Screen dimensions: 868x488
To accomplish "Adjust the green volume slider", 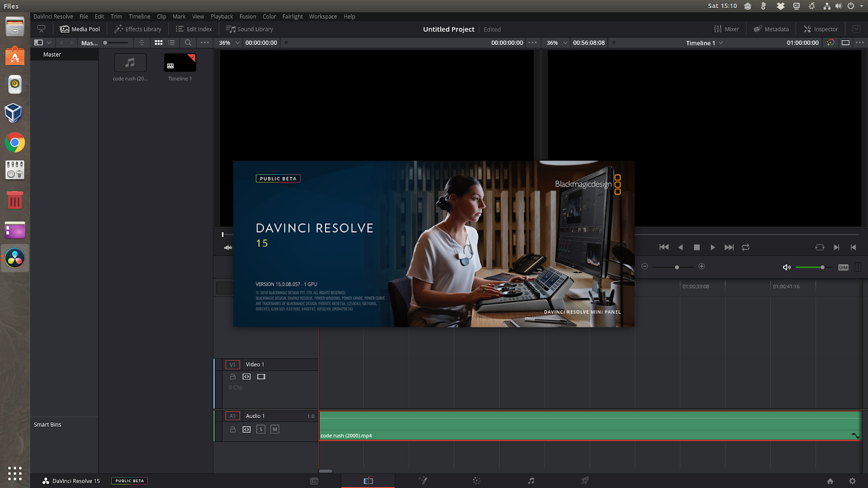I will coord(814,267).
